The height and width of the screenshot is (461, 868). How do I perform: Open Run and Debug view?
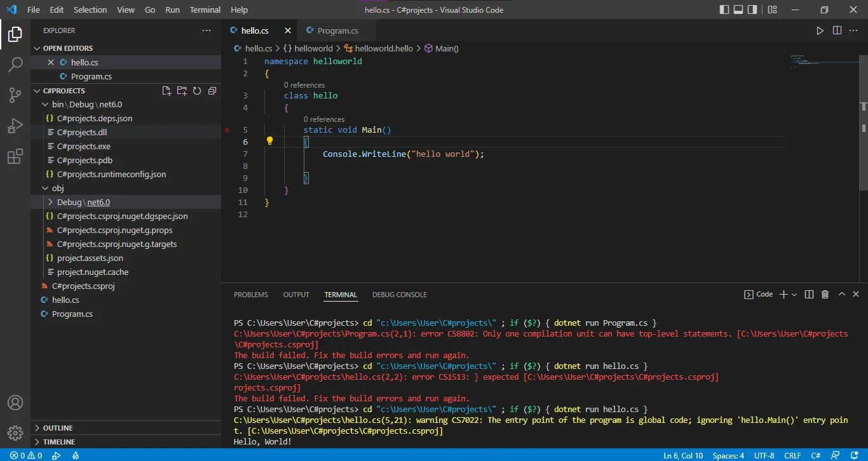point(15,126)
